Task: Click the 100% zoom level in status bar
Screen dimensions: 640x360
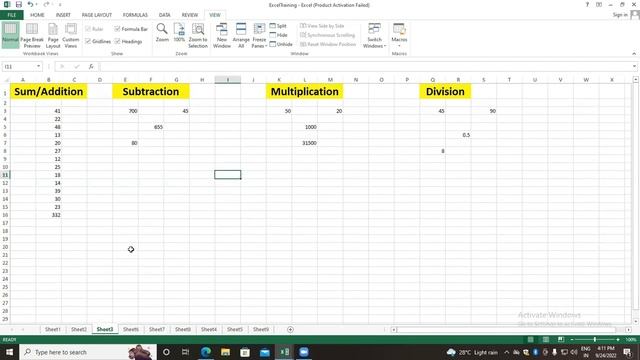Action: pyautogui.click(x=631, y=340)
